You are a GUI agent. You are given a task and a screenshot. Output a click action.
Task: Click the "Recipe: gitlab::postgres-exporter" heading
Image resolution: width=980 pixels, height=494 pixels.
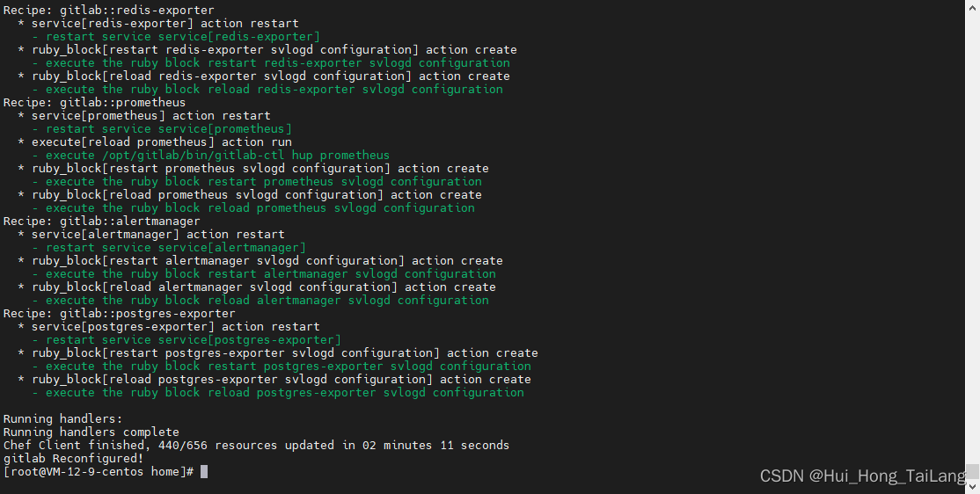[119, 314]
